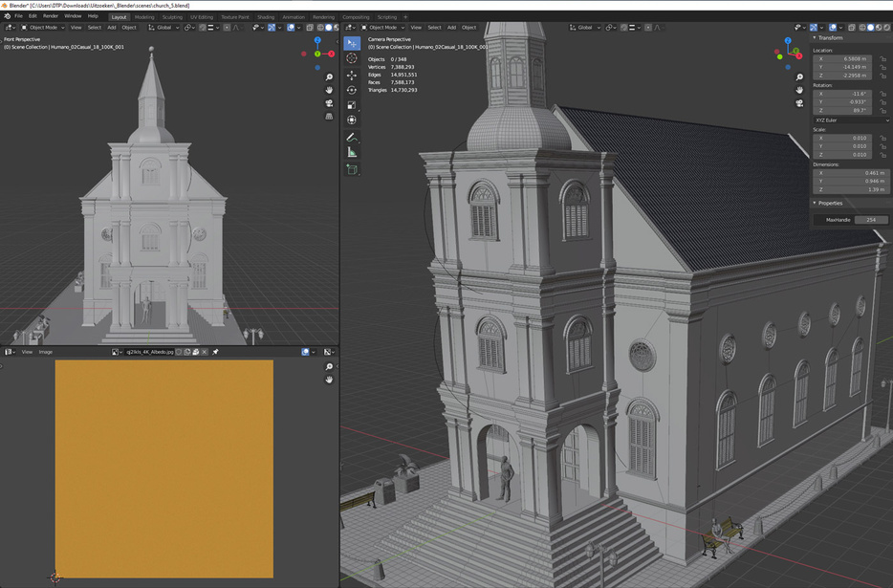Lock the X location value
The height and width of the screenshot is (588, 893).
point(884,59)
